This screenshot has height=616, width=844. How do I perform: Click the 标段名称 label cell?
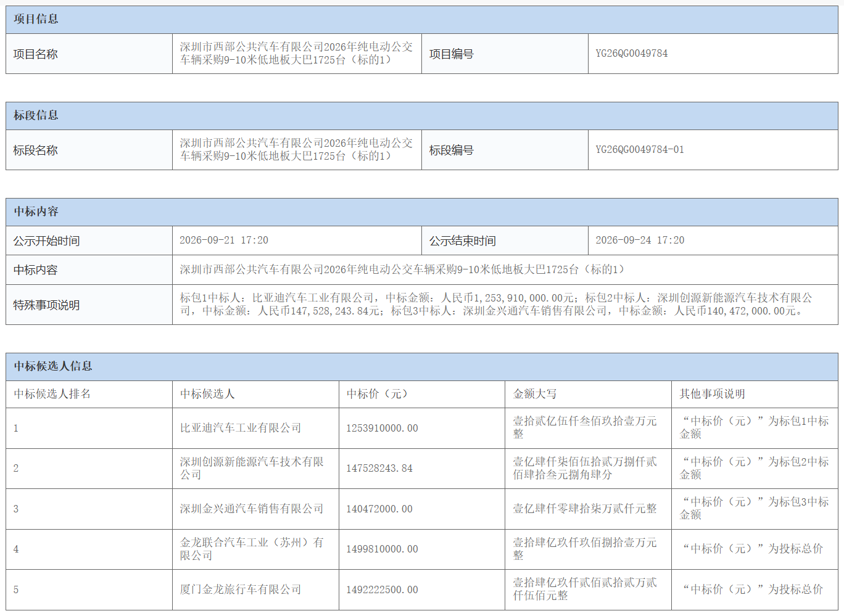[89, 150]
